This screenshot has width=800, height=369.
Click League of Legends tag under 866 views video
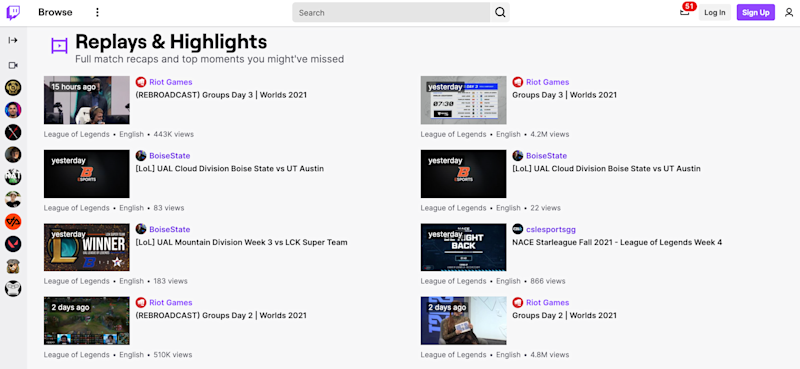click(453, 281)
